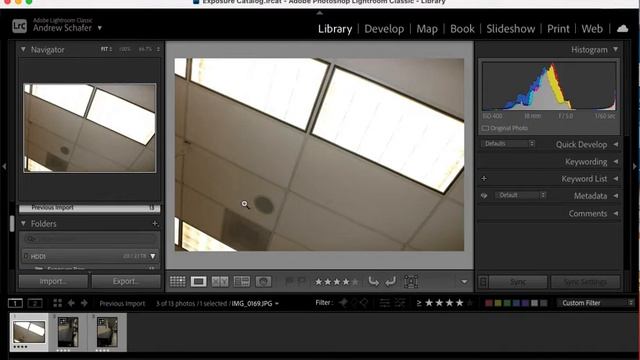Viewport: 640px width, 360px height.
Task: Filter by green color label
Action: [507, 303]
